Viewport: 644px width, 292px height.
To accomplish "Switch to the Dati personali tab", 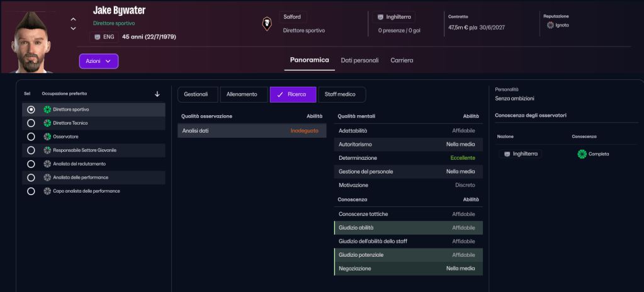I will pyautogui.click(x=359, y=60).
